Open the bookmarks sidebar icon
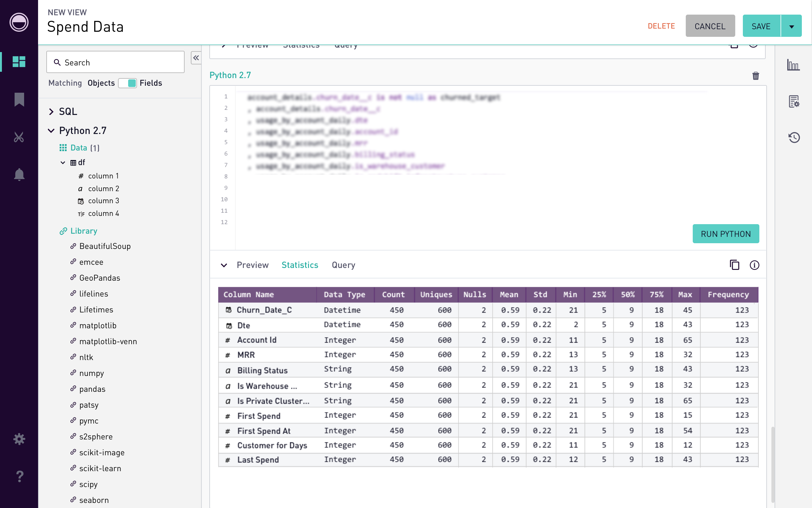Viewport: 812px width, 508px height. tap(19, 99)
